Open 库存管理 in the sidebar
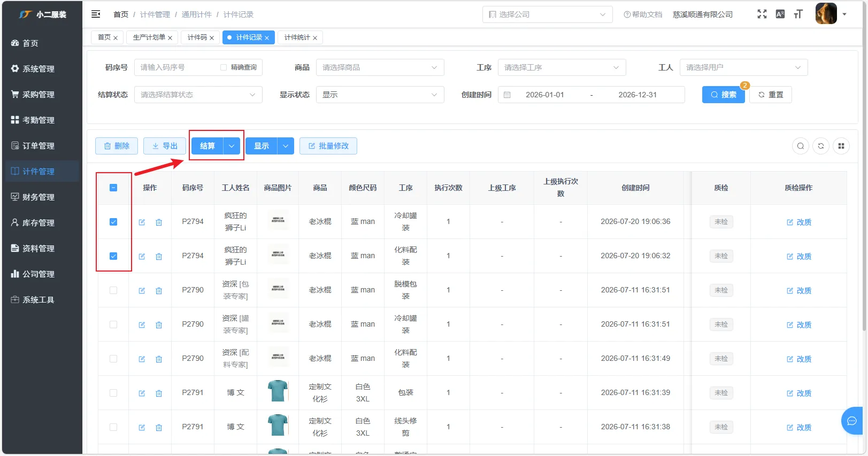Viewport: 868px width, 456px height. (x=41, y=222)
